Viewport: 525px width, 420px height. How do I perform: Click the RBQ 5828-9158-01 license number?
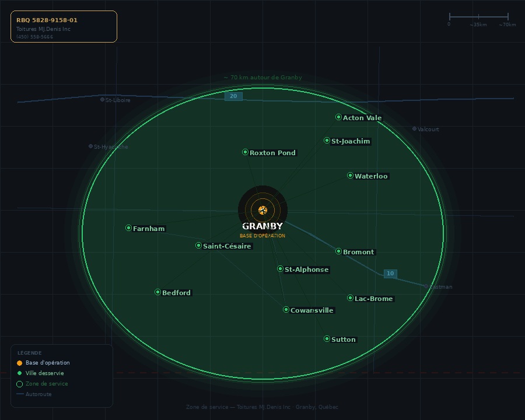[x=47, y=20]
